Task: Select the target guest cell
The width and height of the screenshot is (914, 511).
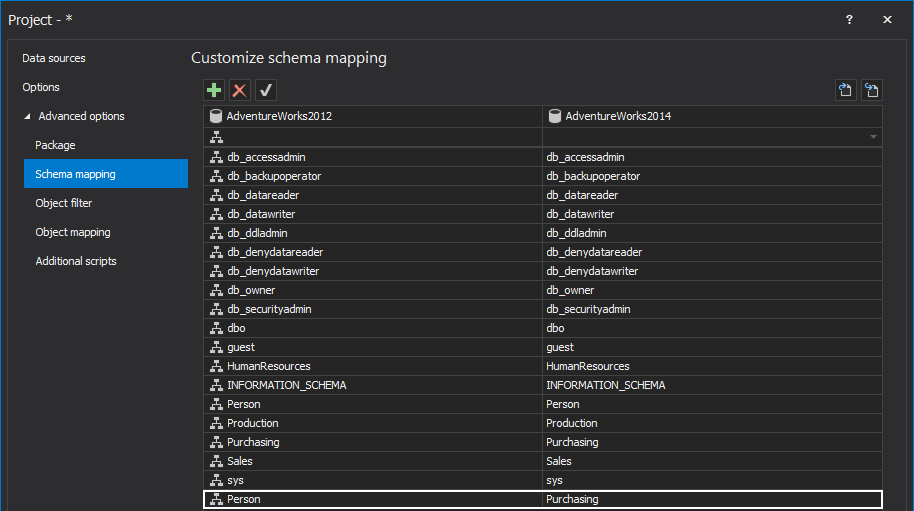Action: coord(712,347)
